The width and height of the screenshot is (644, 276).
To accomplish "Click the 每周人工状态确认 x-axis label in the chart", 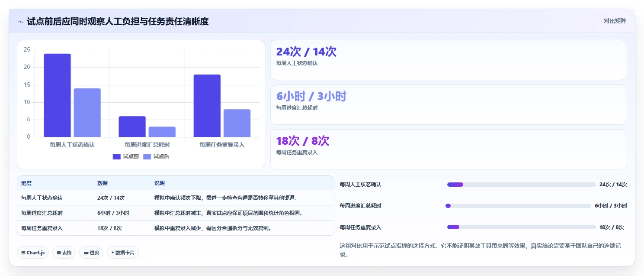I will pyautogui.click(x=72, y=145).
